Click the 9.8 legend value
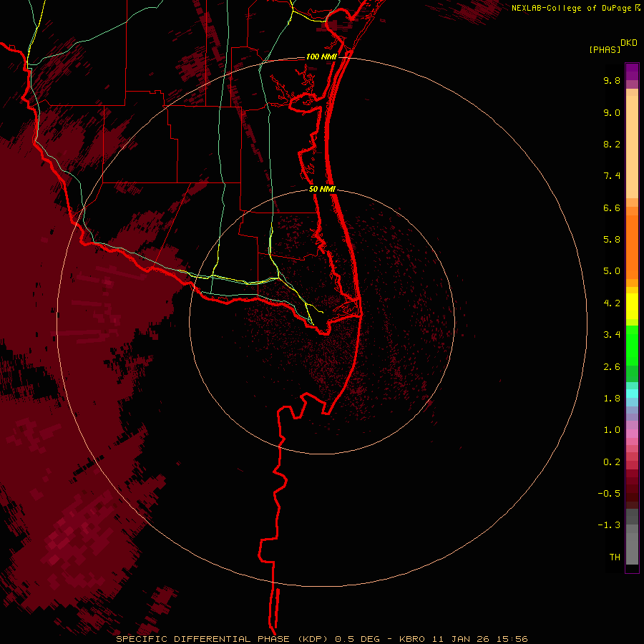Viewport: 644px width, 644px height. tap(612, 81)
